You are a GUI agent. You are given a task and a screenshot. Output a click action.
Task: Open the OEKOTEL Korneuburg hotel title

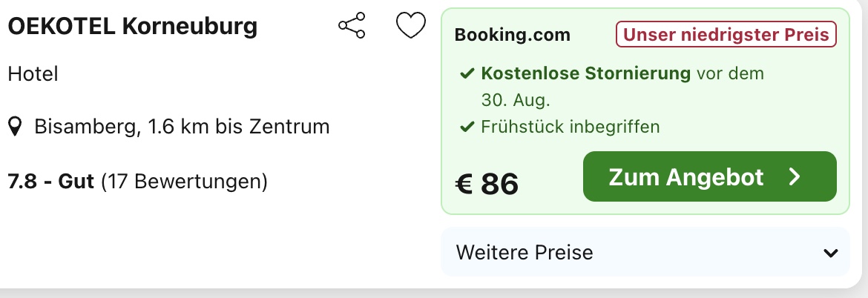tap(133, 25)
